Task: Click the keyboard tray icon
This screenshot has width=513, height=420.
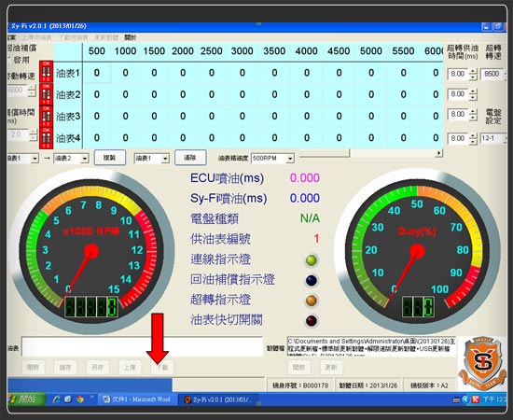Action: 457,399
